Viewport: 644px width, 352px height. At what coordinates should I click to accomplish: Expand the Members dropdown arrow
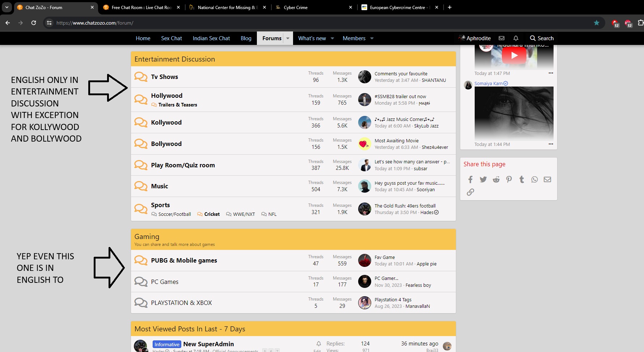372,38
